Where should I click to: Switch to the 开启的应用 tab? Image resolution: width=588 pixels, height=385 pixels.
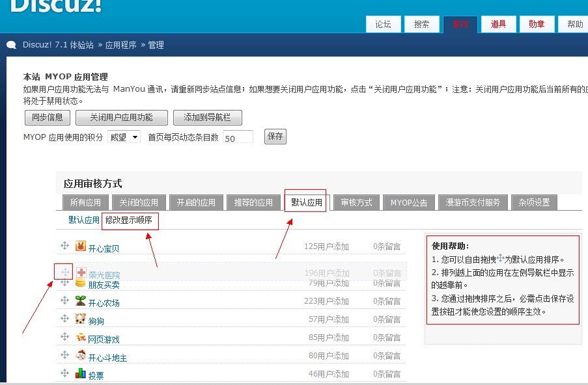[196, 203]
